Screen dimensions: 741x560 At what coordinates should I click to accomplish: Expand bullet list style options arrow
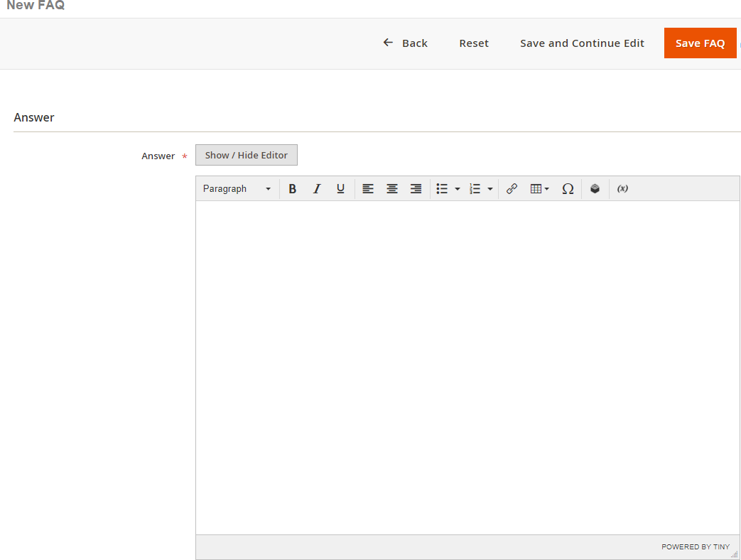(x=458, y=189)
